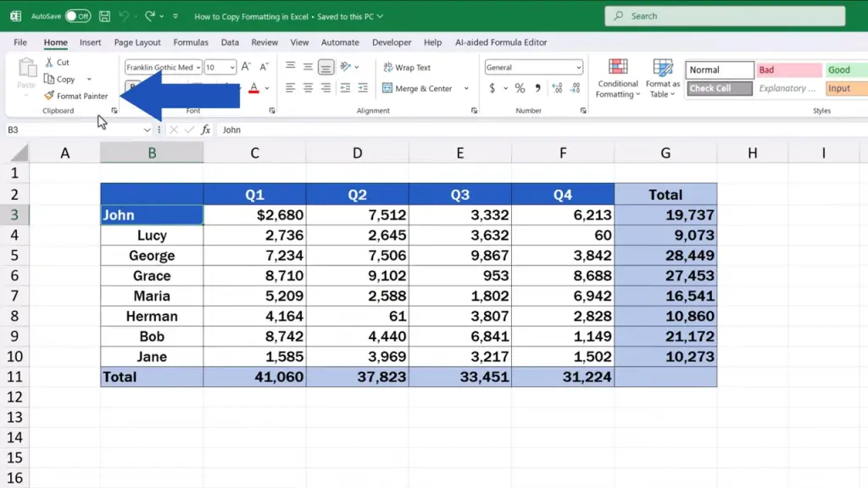The width and height of the screenshot is (868, 488).
Task: Switch to the Page Layout tab
Action: coord(137,42)
